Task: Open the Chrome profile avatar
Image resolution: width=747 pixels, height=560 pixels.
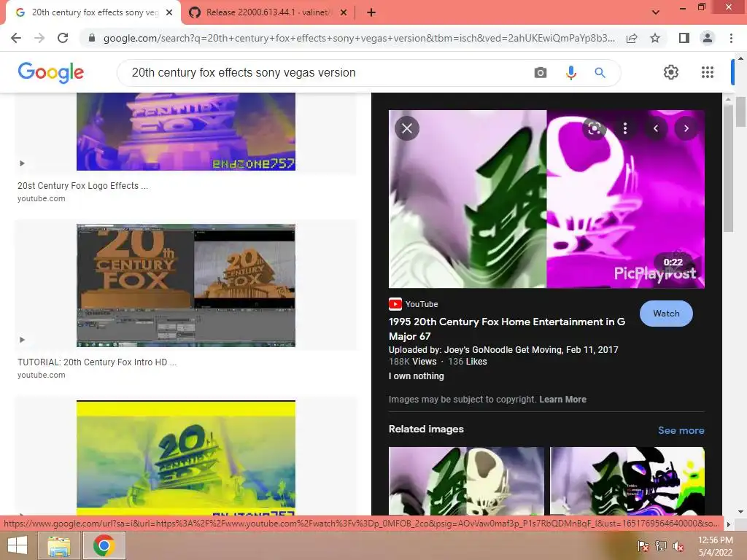Action: (708, 38)
